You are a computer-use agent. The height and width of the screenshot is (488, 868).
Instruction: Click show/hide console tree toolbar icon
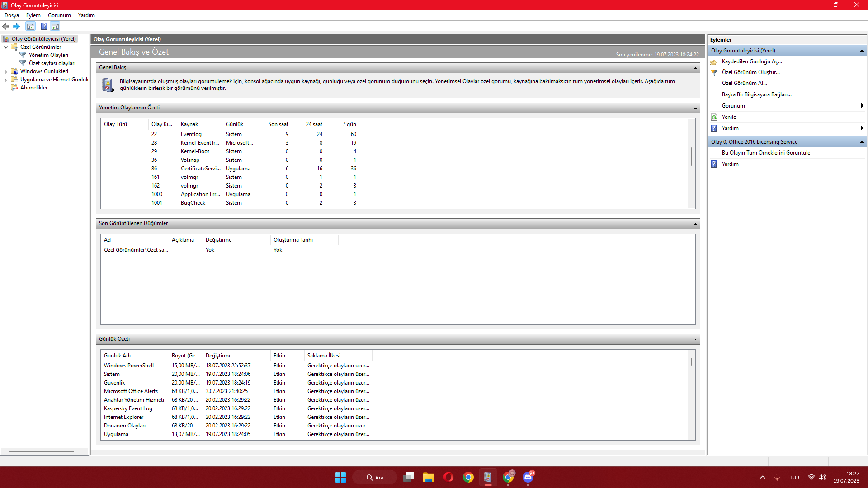click(x=30, y=26)
